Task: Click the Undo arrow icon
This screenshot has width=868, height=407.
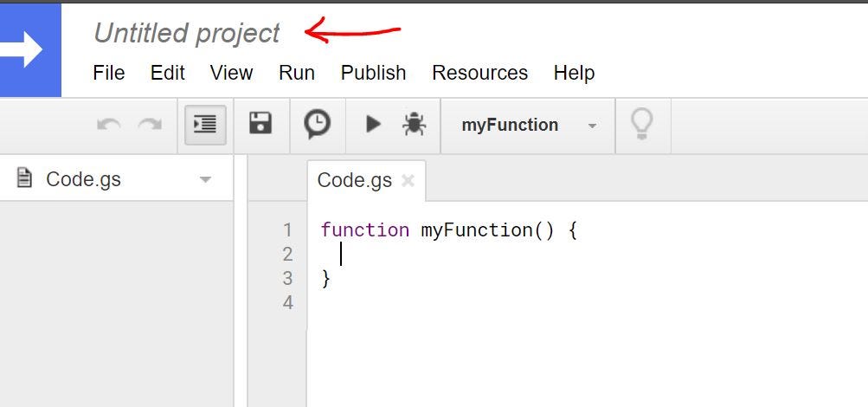Action: [109, 125]
